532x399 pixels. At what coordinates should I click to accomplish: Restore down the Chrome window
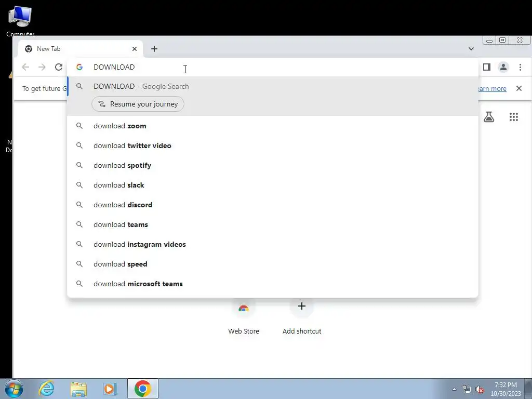502,40
